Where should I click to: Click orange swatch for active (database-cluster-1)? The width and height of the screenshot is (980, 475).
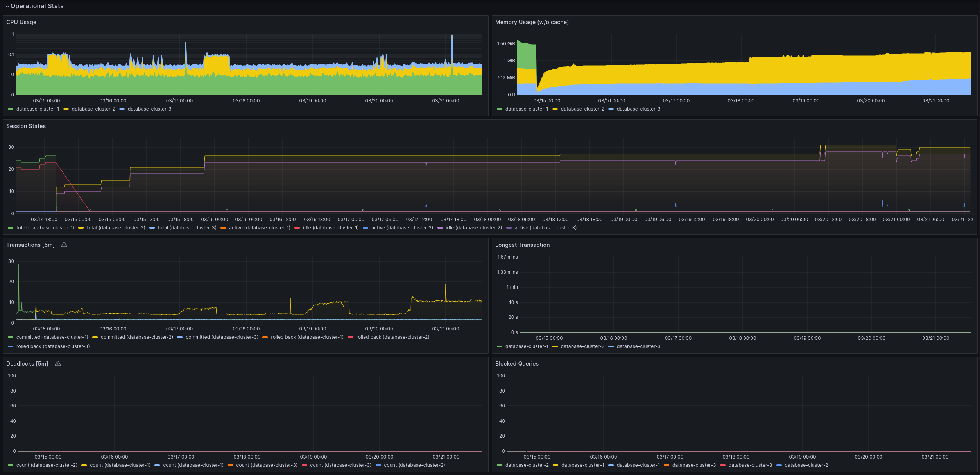[x=223, y=228]
